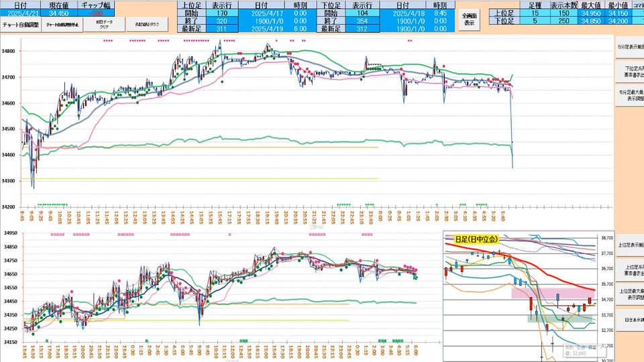Image resolution: width=644 pixels, height=362 pixels.
Task: Click the 日足(日中立会) chart title label
Action: (476, 239)
